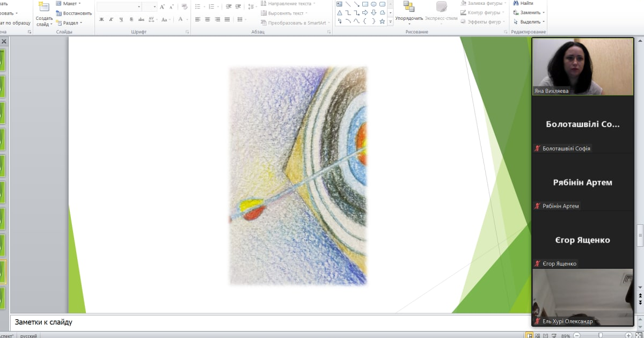This screenshot has height=338, width=644.
Task: Toggle italic formatting (К)
Action: (112, 19)
